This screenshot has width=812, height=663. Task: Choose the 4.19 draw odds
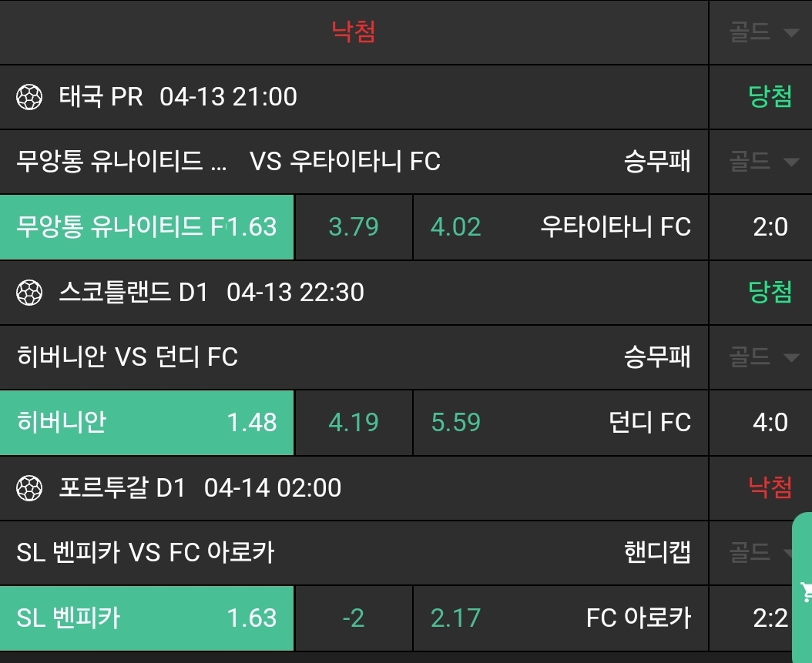[x=354, y=423]
